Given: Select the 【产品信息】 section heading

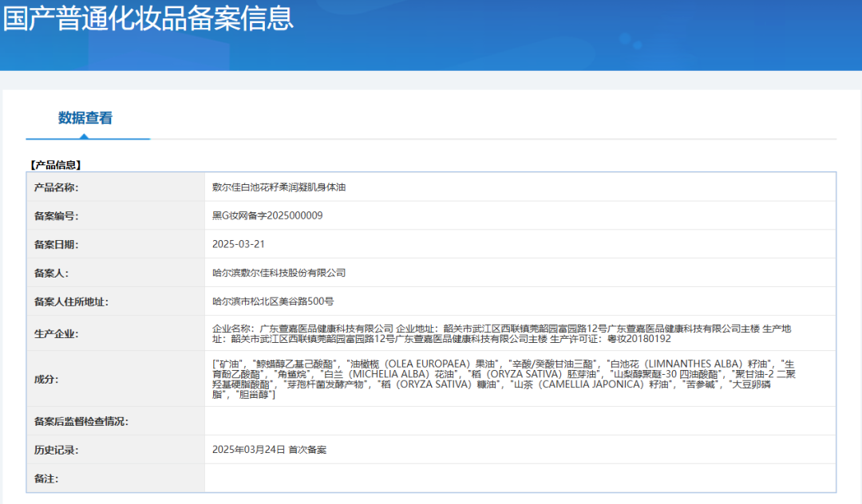Looking at the screenshot, I should (56, 165).
